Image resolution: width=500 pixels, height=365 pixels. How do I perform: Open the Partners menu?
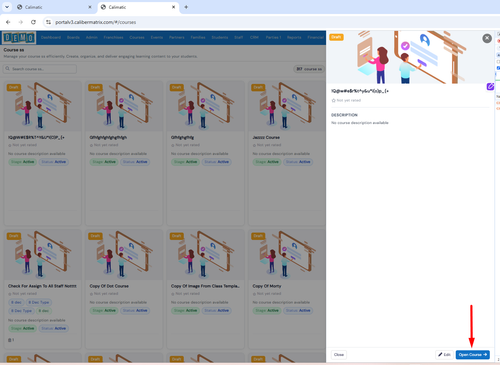177,37
